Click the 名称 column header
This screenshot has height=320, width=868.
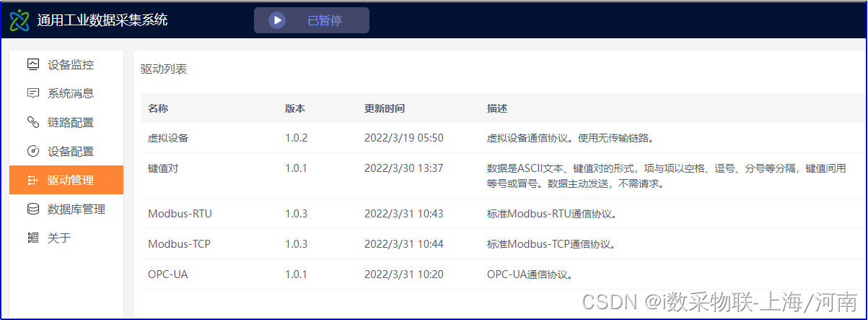pyautogui.click(x=158, y=108)
